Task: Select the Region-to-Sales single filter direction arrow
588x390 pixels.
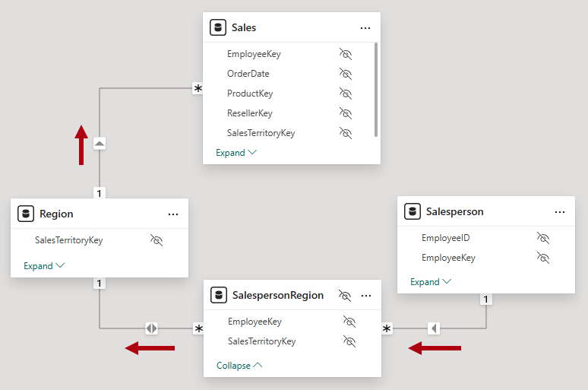Action: [100, 144]
